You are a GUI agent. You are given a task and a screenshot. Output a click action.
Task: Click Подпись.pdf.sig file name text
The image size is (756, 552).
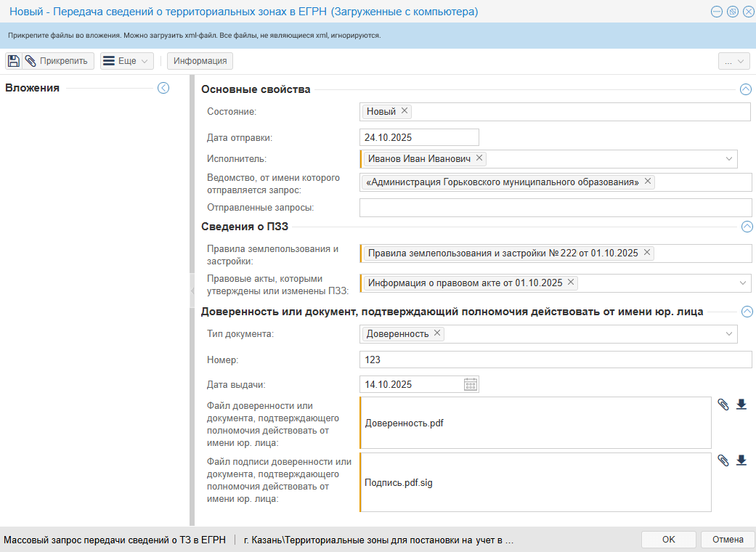[399, 482]
